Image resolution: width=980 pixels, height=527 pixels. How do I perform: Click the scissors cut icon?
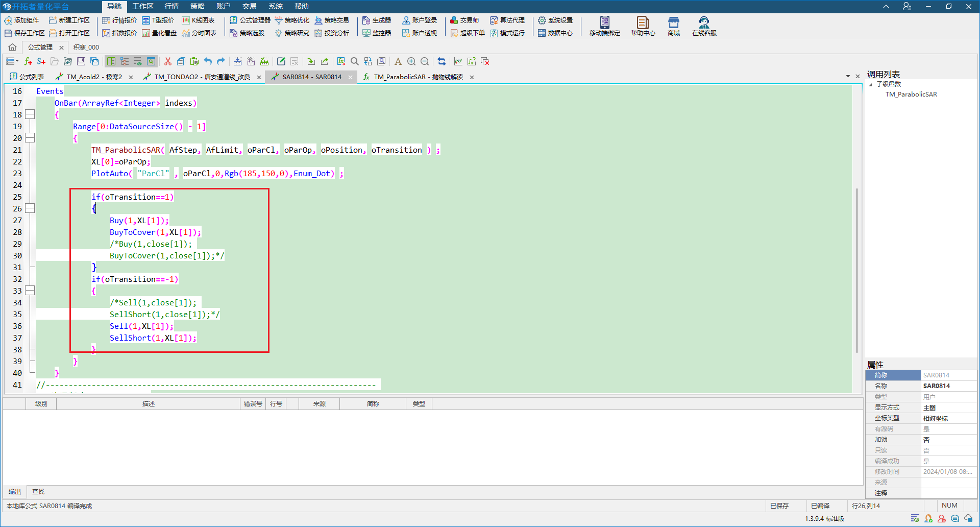[167, 62]
